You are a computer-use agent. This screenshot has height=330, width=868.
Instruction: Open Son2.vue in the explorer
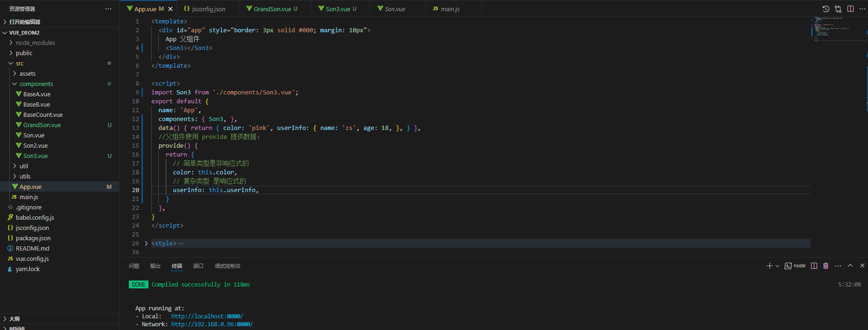(59, 145)
